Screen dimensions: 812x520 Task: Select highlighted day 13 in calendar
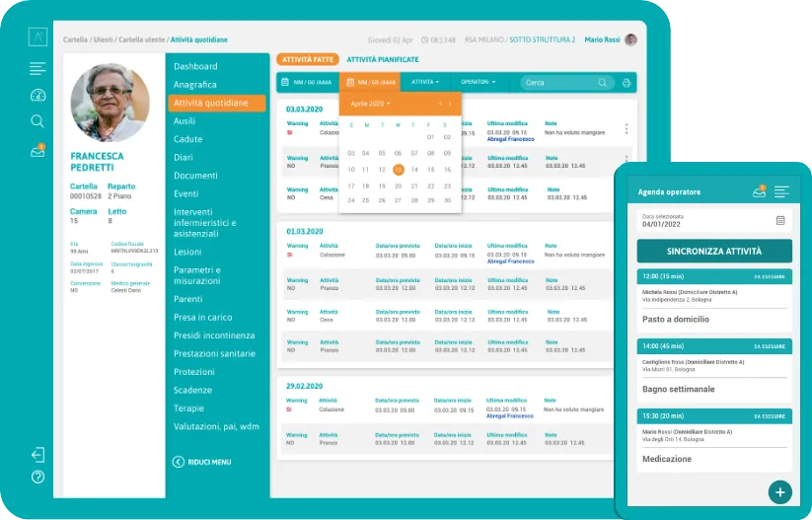point(399,170)
